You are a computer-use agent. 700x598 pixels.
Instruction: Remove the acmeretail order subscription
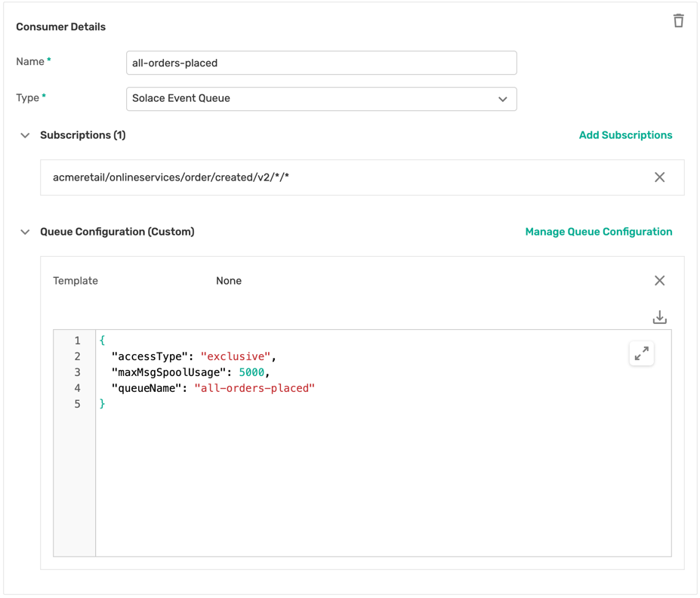[x=659, y=177]
